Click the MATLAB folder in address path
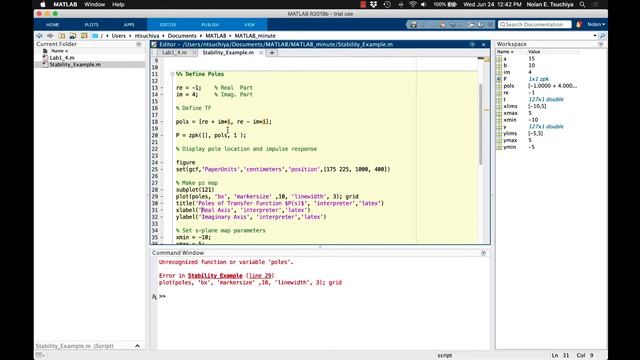The height and width of the screenshot is (360, 640). click(x=216, y=36)
